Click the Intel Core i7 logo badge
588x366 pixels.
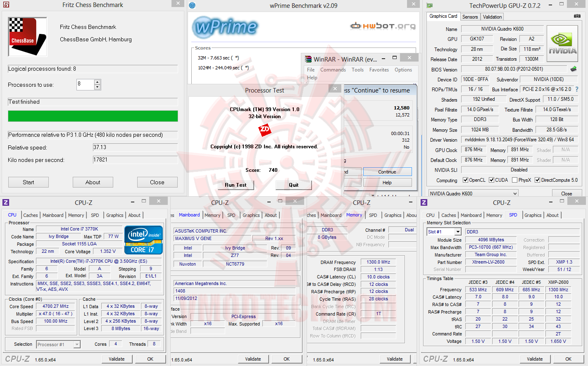tap(143, 240)
